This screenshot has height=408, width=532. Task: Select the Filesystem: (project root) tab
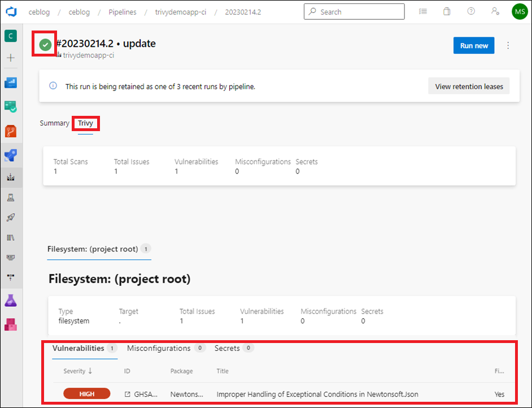point(99,249)
